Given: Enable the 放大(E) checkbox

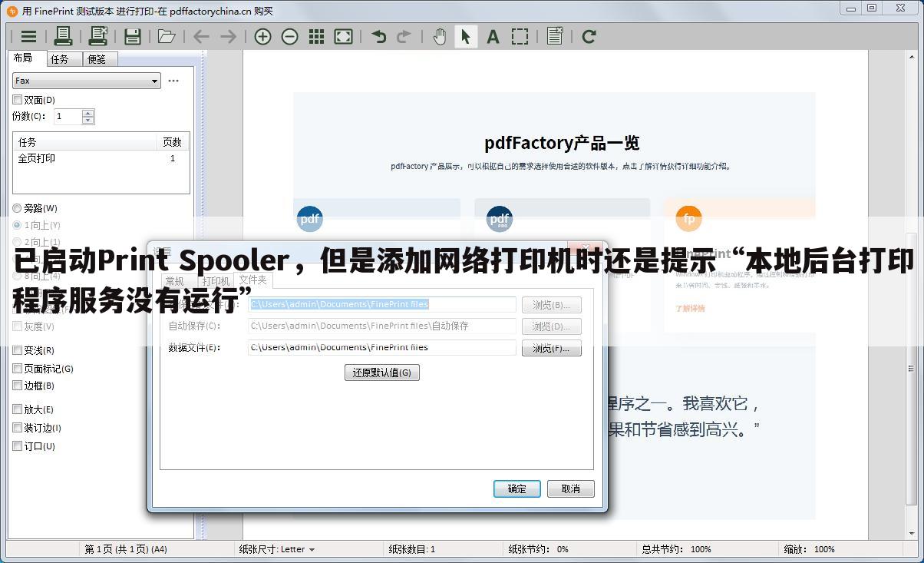Looking at the screenshot, I should 18,409.
